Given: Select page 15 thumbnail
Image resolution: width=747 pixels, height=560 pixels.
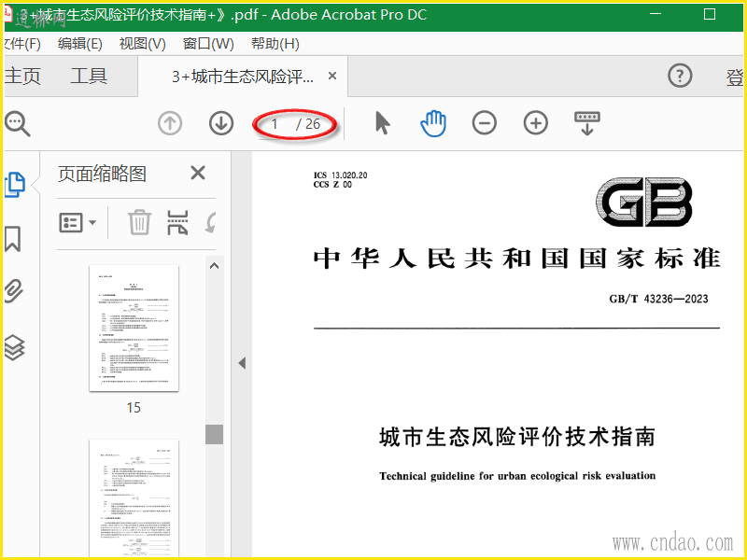Looking at the screenshot, I should click(134, 329).
